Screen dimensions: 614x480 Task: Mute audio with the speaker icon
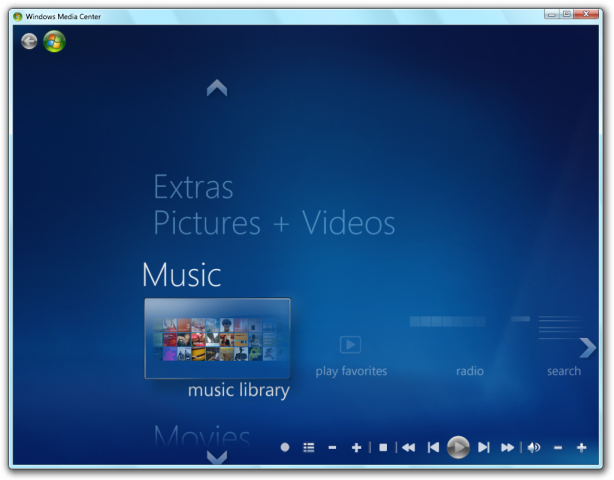[534, 447]
